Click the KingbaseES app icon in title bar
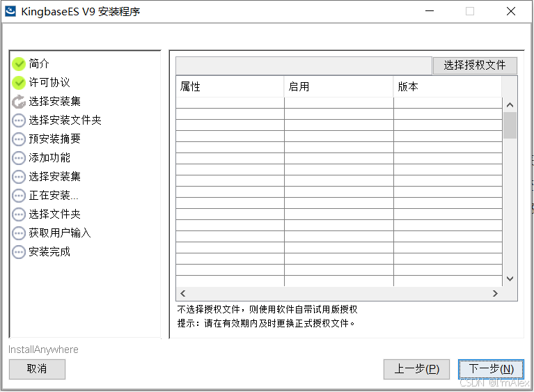The height and width of the screenshot is (392, 534). tap(10, 11)
